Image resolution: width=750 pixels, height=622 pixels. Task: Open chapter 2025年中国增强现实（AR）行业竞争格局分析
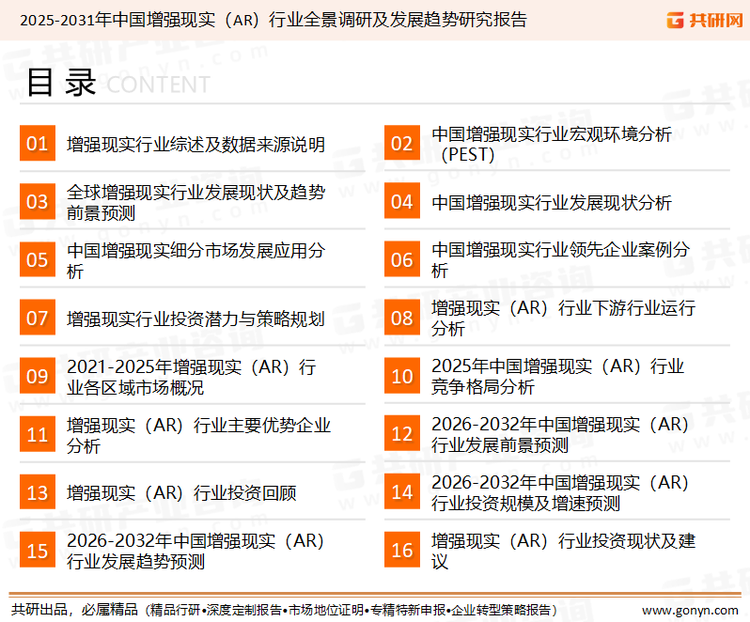(558, 376)
